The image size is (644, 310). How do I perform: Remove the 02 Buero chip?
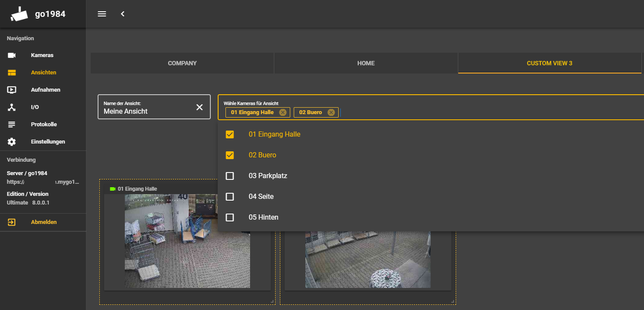tap(331, 112)
